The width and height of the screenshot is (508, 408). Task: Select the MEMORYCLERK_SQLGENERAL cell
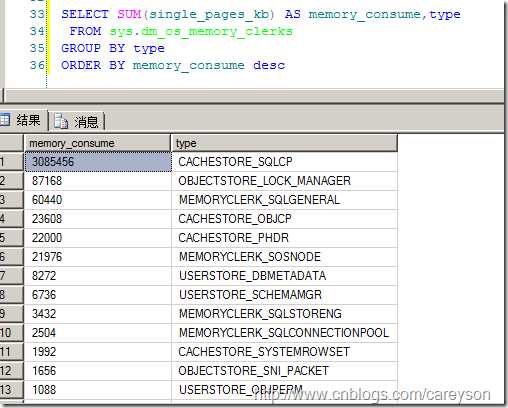284,200
